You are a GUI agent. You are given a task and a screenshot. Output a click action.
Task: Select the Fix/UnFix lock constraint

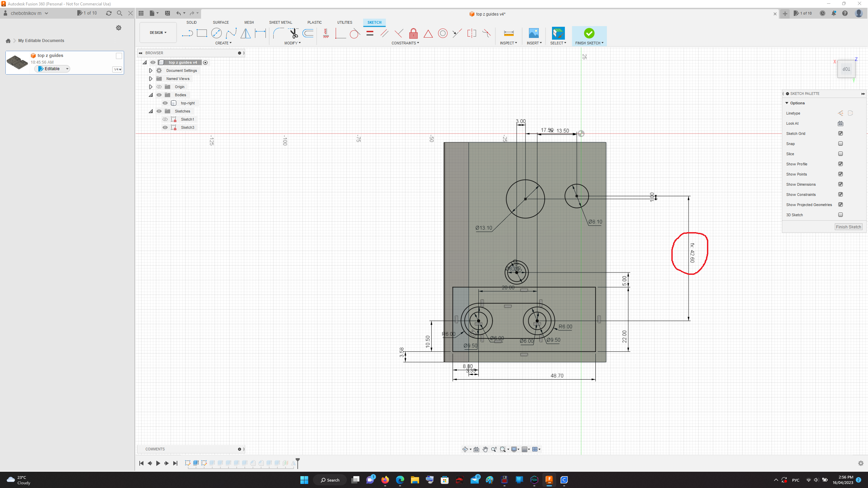point(413,33)
